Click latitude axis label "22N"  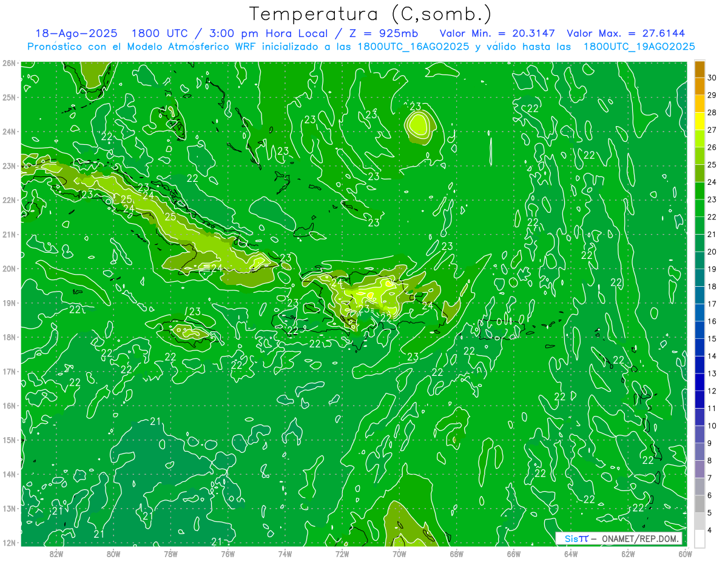(9, 200)
